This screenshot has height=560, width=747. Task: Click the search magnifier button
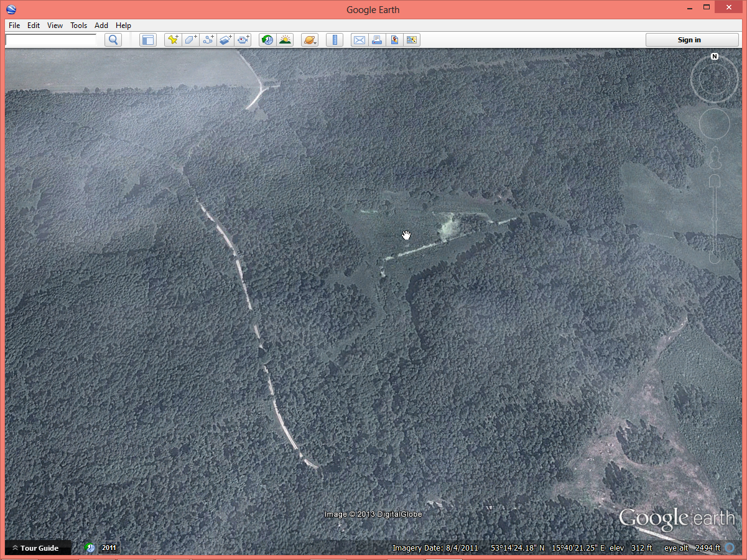113,40
